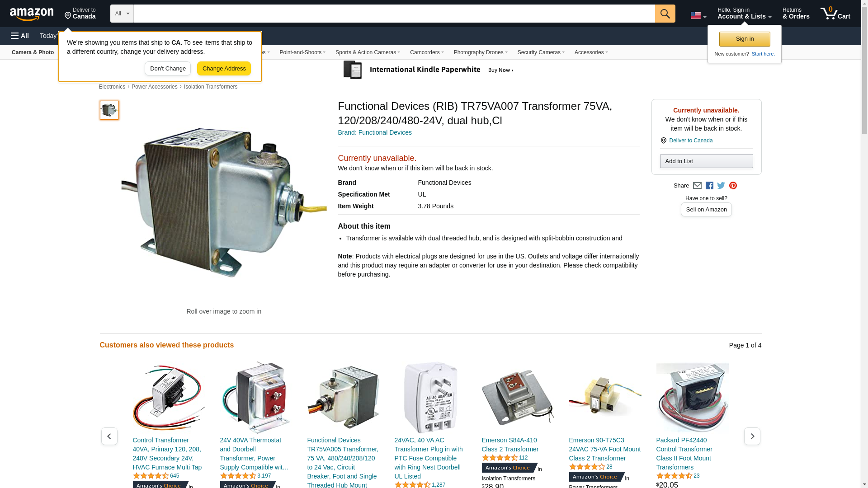The width and height of the screenshot is (868, 488).
Task: Share the product on Twitter
Action: coord(721,186)
